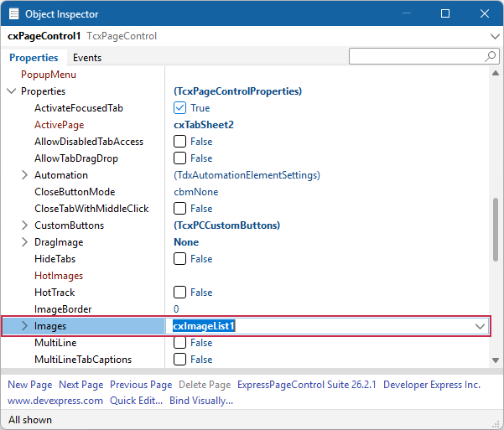Visit the www.devexpress.com link

(55, 401)
